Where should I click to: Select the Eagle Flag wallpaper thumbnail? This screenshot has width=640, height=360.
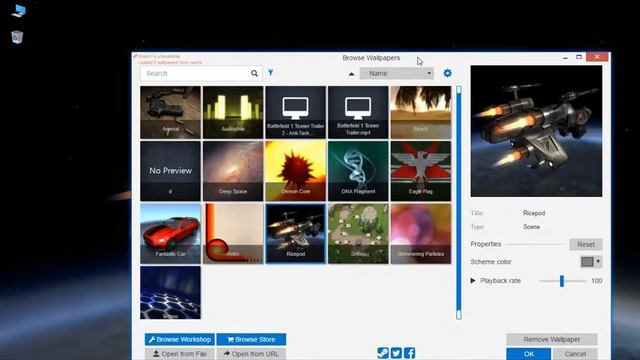pyautogui.click(x=421, y=171)
